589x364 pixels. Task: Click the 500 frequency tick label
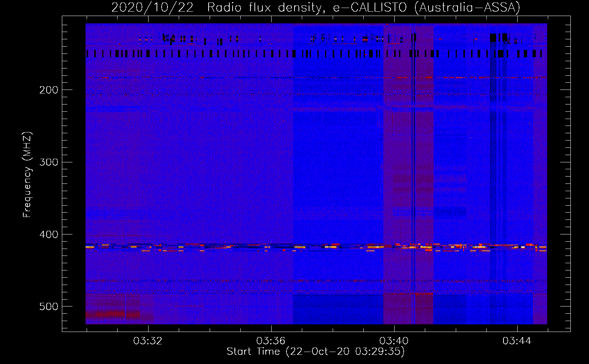click(x=49, y=306)
